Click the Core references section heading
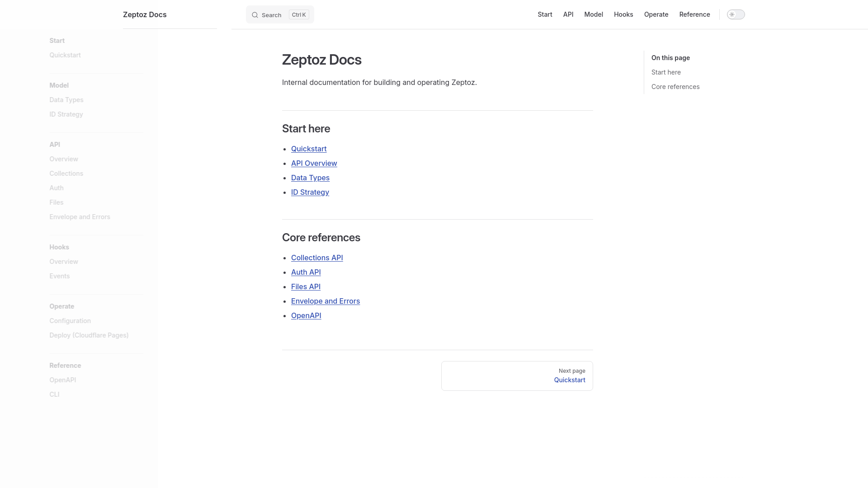The height and width of the screenshot is (488, 868). [321, 238]
